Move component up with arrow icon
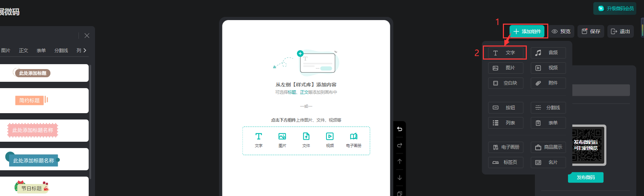This screenshot has height=196, width=644. [399, 161]
